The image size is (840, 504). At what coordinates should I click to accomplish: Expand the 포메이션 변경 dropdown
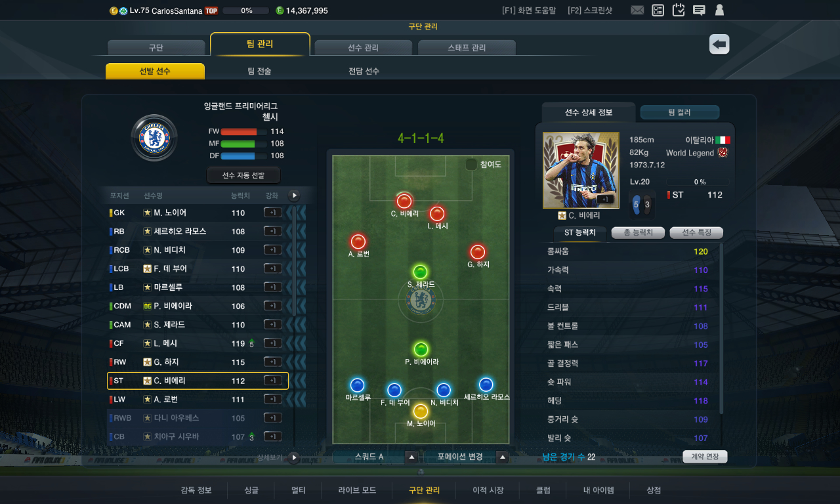[503, 457]
